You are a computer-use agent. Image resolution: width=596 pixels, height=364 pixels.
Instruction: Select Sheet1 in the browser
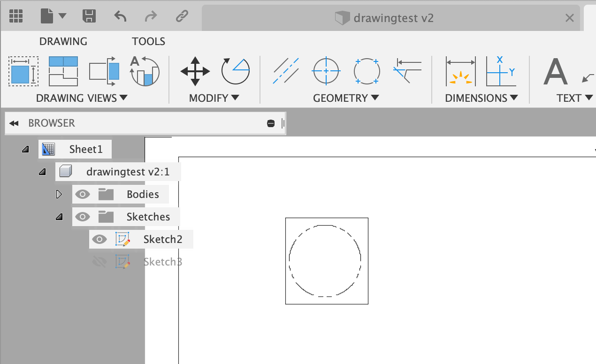click(86, 150)
